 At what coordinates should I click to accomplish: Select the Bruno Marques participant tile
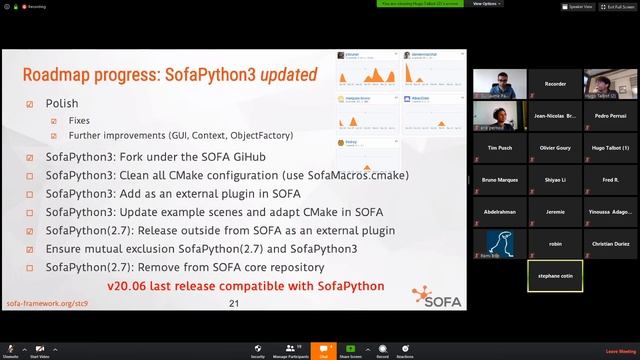[500, 180]
